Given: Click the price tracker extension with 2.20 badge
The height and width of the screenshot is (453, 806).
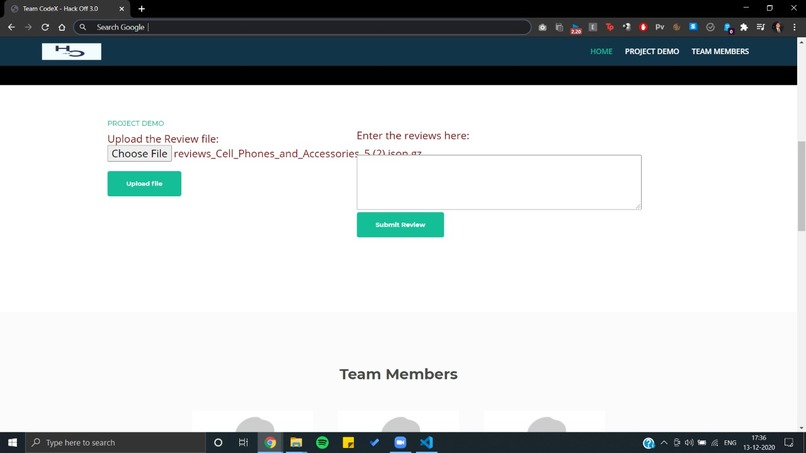Looking at the screenshot, I should point(576,28).
